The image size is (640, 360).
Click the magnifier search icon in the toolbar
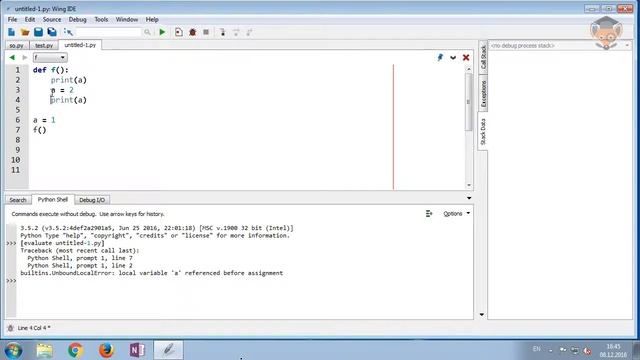coord(147,32)
